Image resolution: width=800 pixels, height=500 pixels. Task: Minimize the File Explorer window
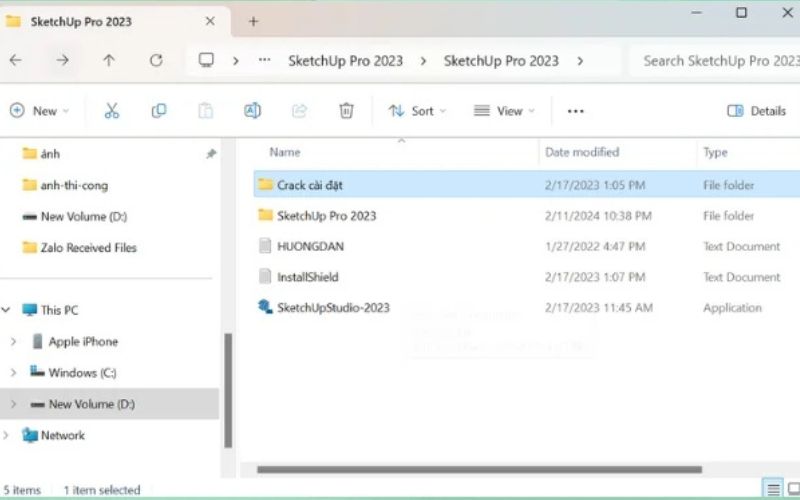[696, 13]
